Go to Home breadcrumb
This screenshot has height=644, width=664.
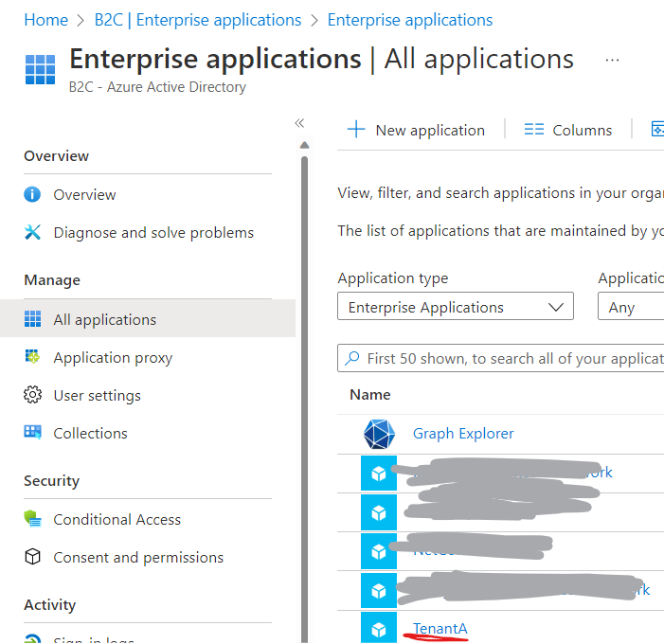coord(45,20)
